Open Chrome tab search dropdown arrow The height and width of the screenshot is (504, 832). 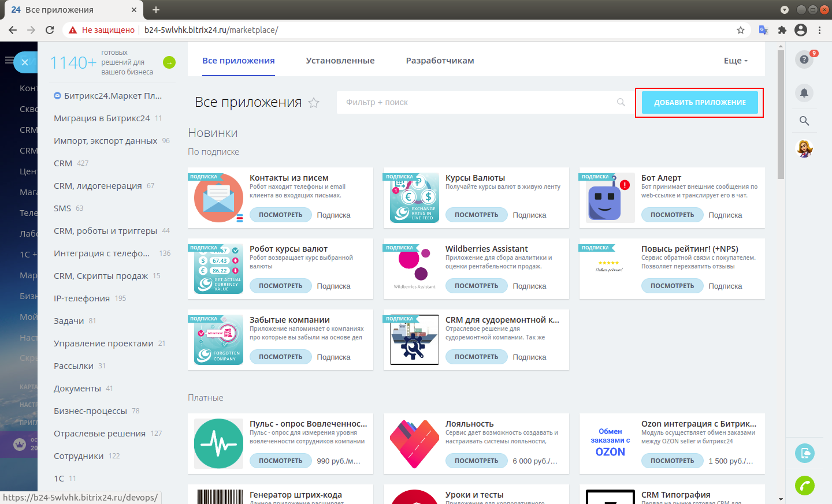point(784,10)
